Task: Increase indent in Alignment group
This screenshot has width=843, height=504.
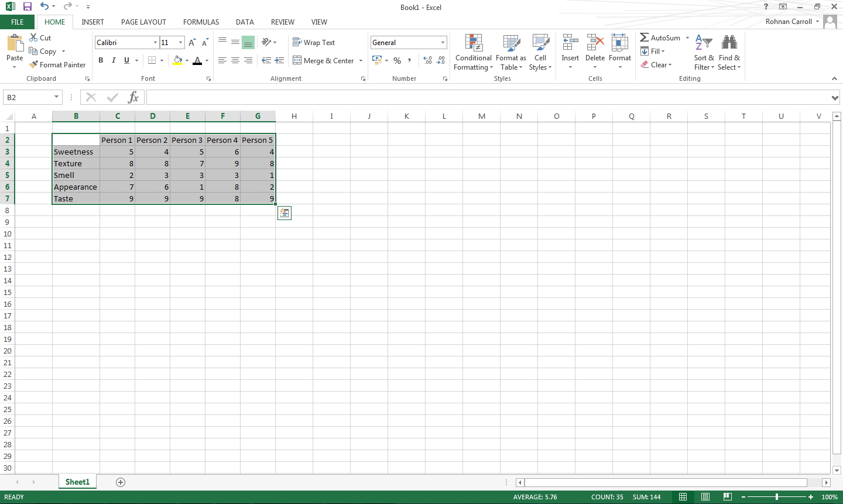Action: tap(280, 60)
